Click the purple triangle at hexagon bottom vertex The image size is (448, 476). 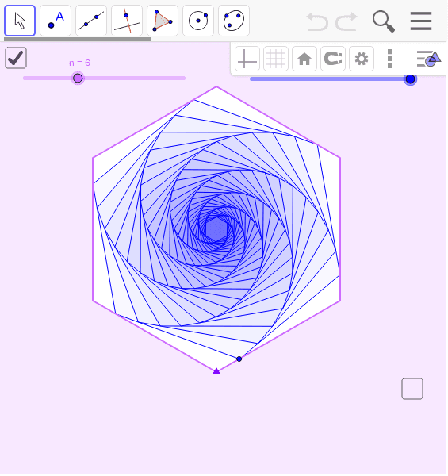pos(216,371)
